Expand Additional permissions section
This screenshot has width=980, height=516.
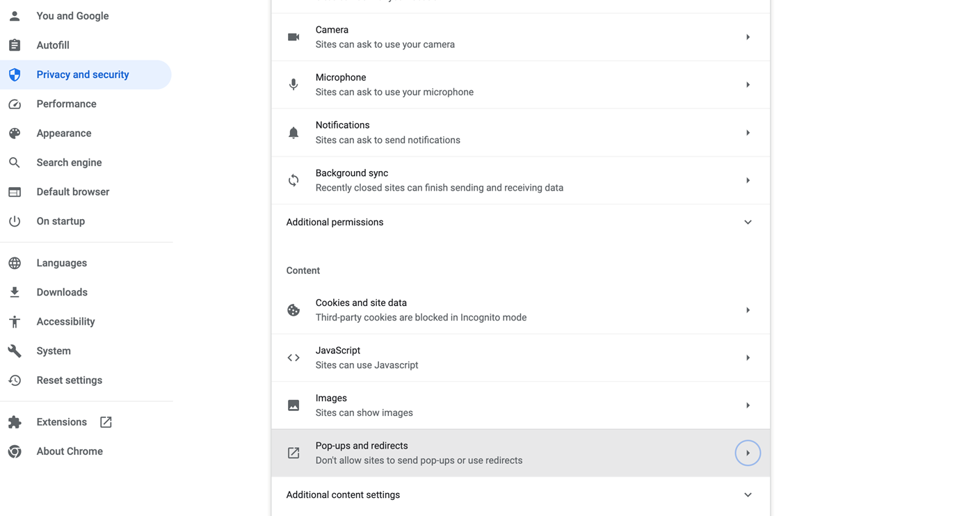point(748,223)
